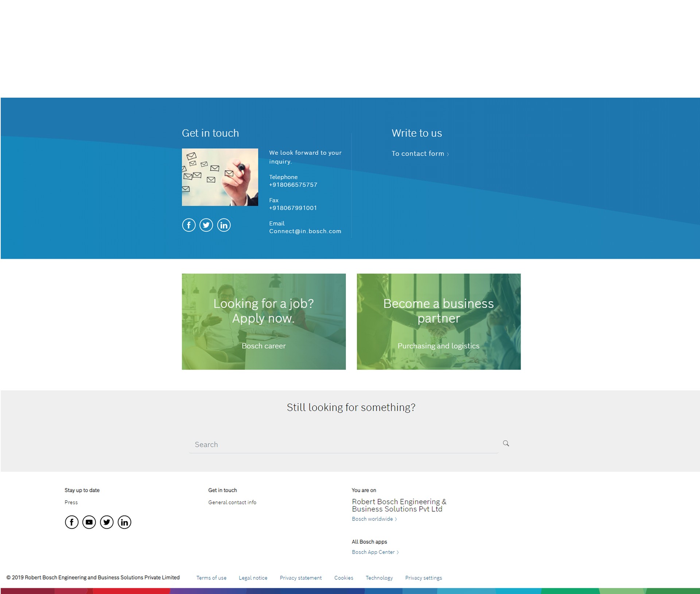Click the search magnifier icon
The width and height of the screenshot is (700, 594).
[506, 443]
